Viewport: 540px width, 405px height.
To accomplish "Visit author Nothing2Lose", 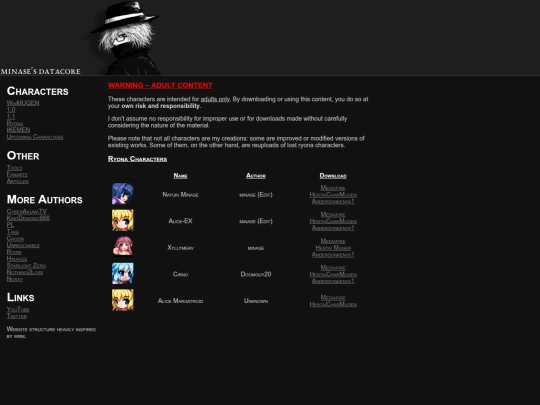I will (25, 272).
